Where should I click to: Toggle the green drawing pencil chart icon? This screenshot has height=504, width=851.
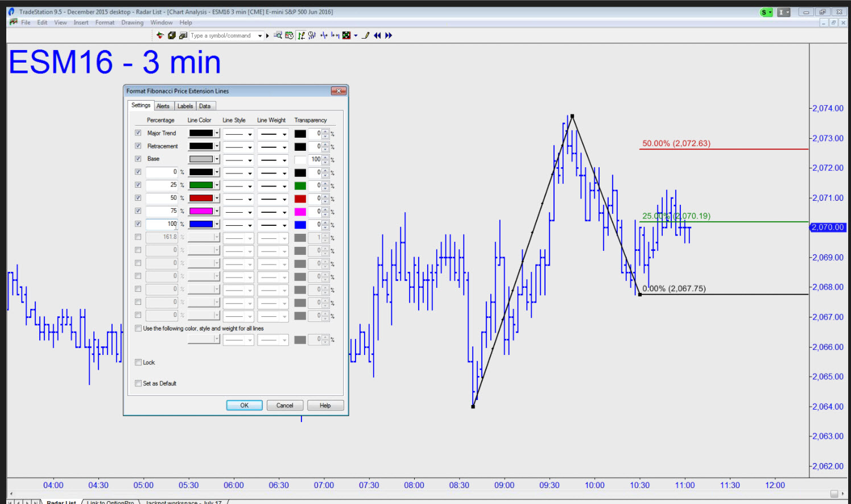click(x=301, y=35)
